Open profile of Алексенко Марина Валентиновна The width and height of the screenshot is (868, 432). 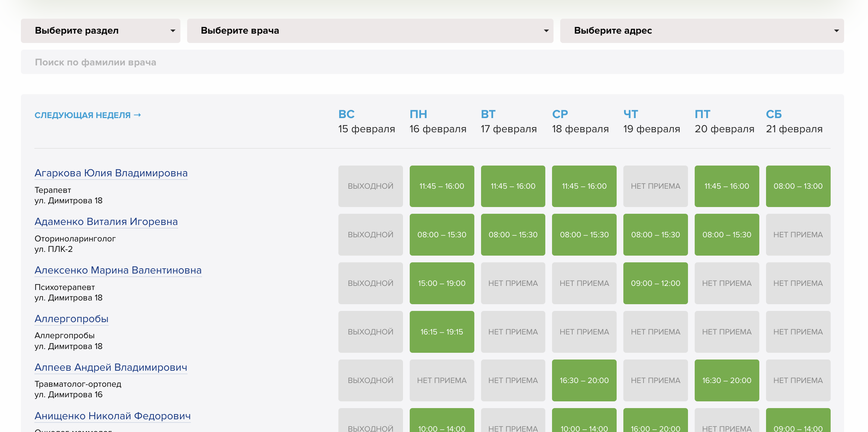point(118,270)
